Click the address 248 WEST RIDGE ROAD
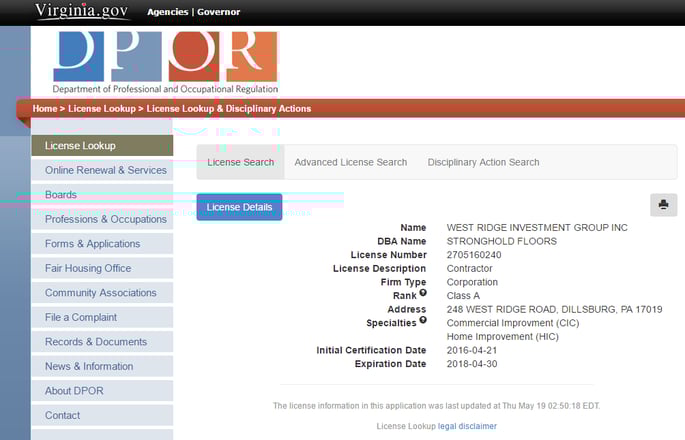 pyautogui.click(x=554, y=309)
